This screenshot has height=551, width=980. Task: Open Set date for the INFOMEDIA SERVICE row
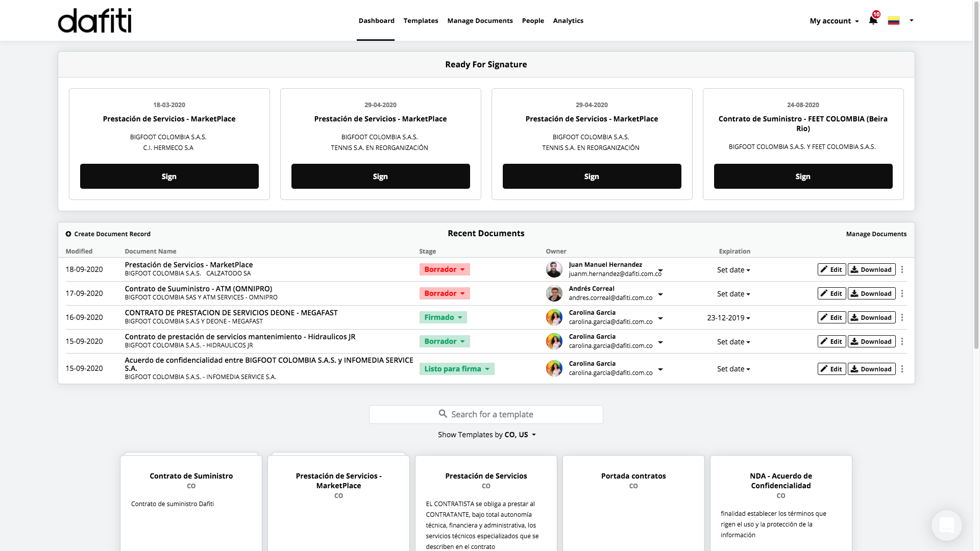(x=733, y=369)
